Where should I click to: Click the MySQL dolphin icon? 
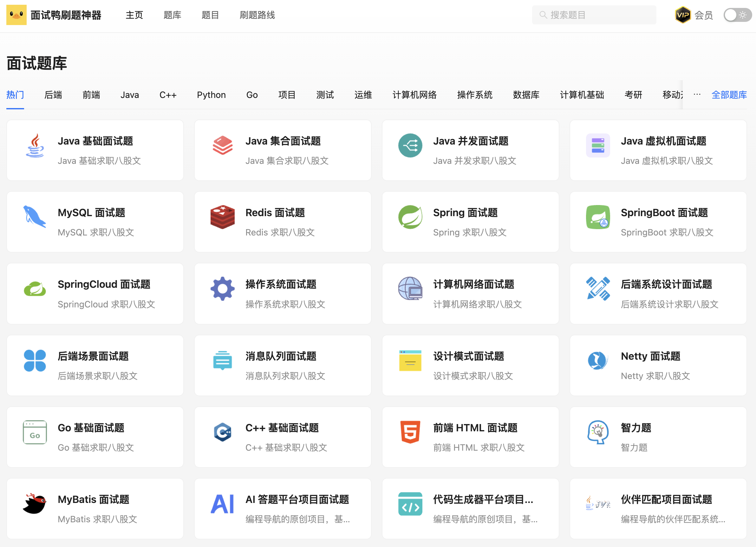35,217
